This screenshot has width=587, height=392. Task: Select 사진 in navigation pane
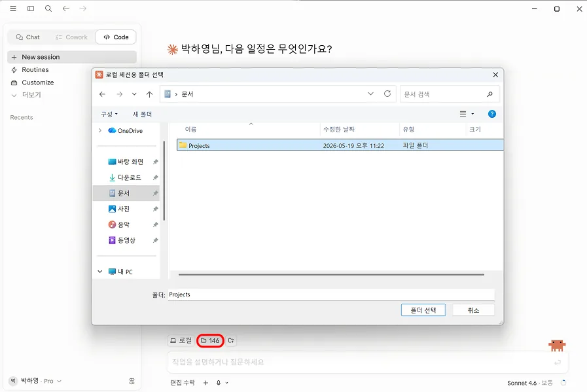[119, 209]
